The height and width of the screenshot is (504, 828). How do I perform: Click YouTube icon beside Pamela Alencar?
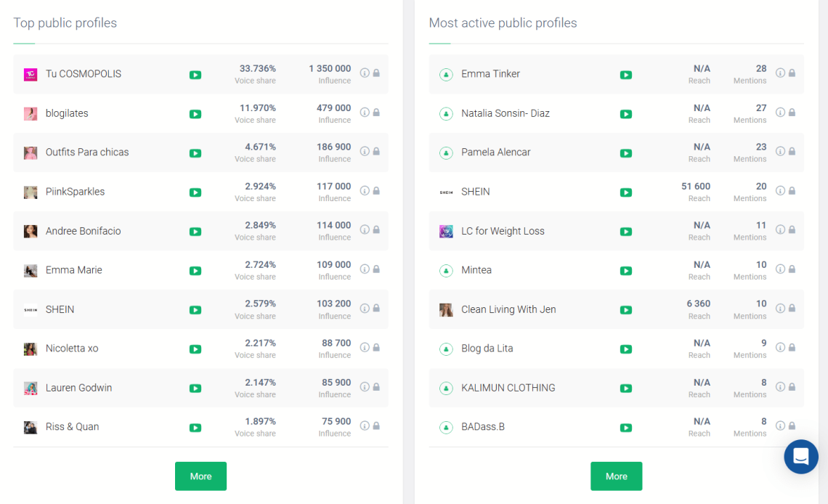625,153
